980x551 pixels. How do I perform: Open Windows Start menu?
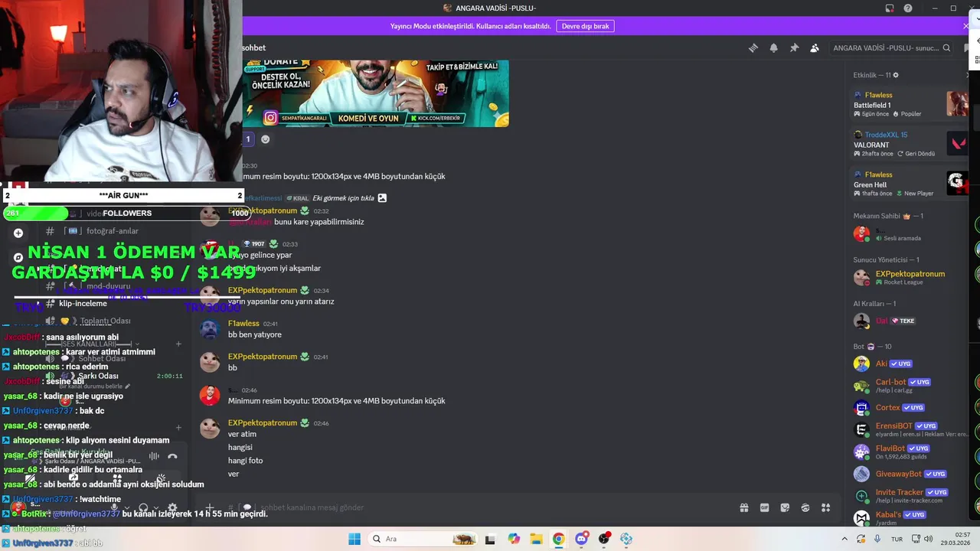(x=354, y=539)
